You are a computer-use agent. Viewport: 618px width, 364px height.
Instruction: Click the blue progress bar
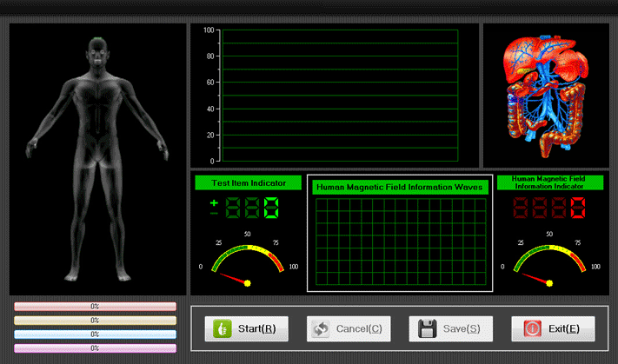pyautogui.click(x=95, y=334)
